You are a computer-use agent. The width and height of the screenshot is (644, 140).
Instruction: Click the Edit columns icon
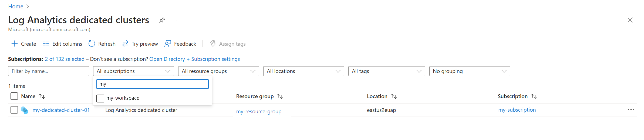pyautogui.click(x=46, y=44)
